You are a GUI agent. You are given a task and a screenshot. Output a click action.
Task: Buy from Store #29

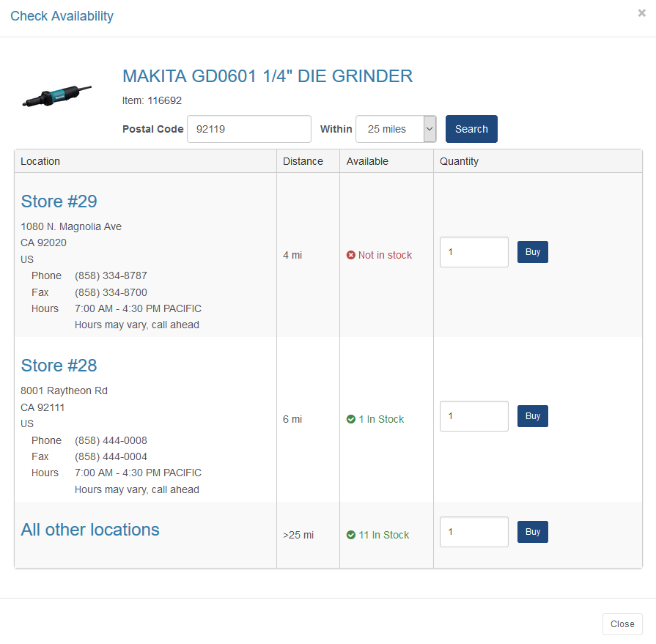click(533, 252)
